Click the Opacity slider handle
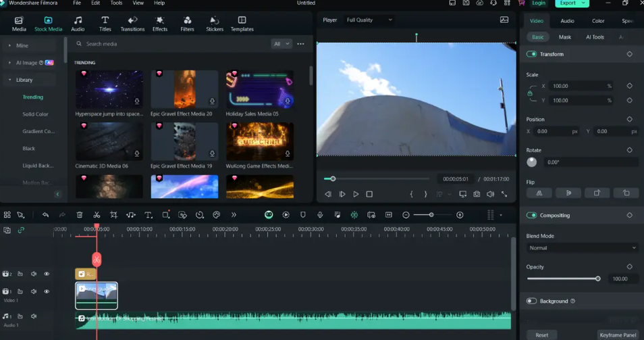 [598, 278]
